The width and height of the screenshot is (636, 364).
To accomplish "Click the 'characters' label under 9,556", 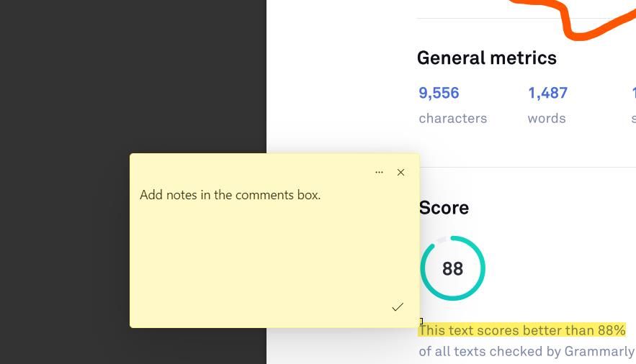I will [x=452, y=118].
